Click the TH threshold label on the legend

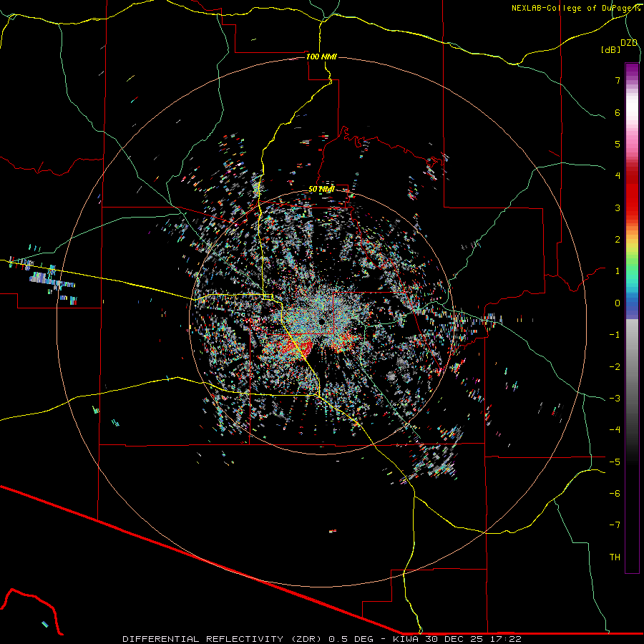(x=615, y=557)
